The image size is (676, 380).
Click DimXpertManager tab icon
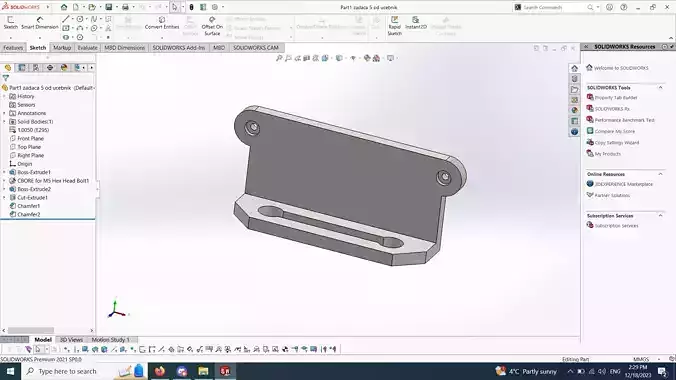(x=50, y=68)
